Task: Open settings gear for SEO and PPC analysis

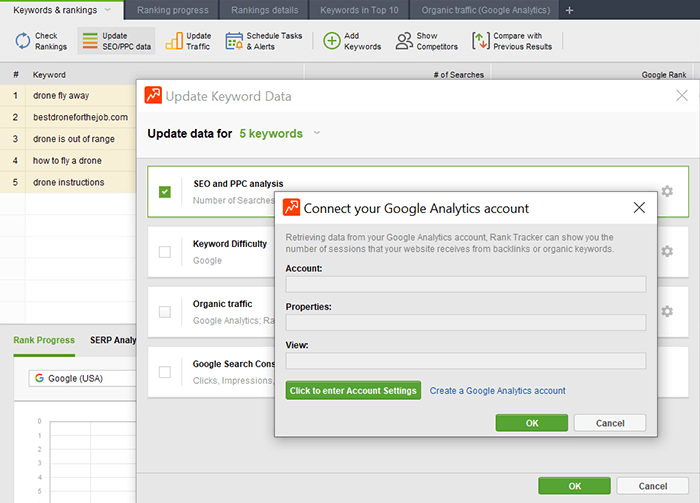Action: pos(667,191)
